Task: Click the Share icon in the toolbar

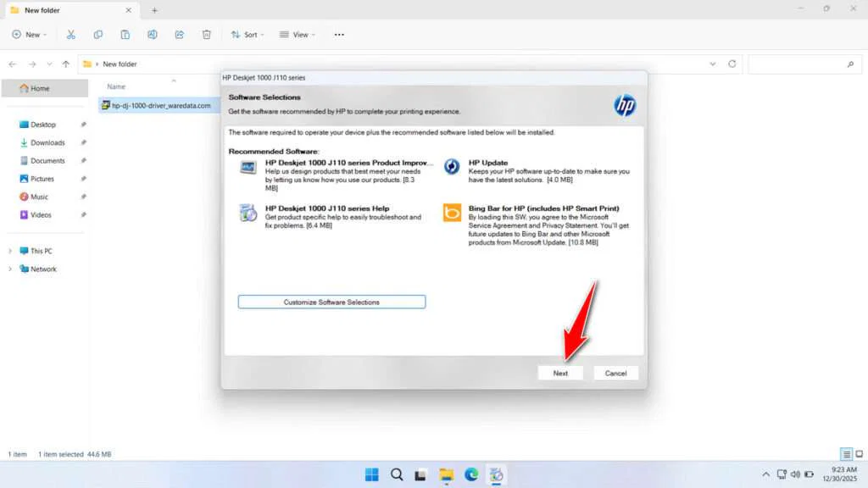Action: tap(179, 34)
